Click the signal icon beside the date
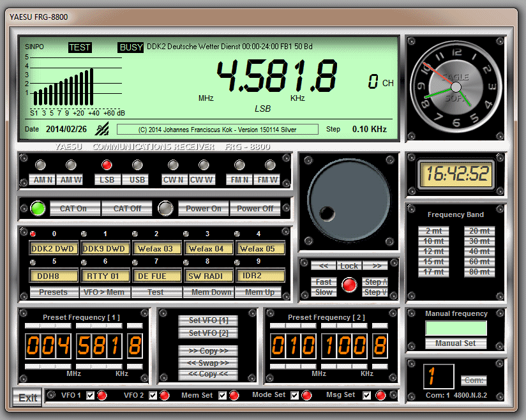 tap(101, 129)
